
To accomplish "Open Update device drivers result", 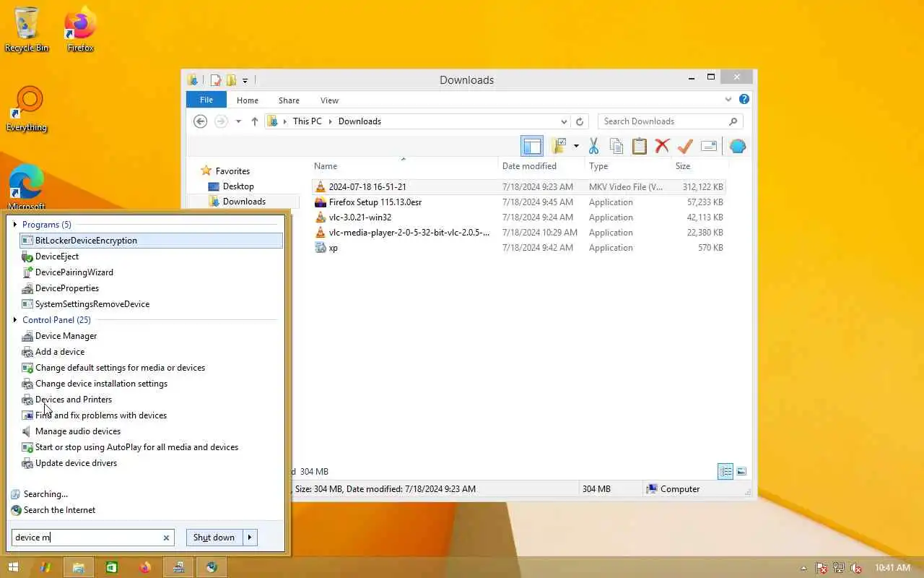I will pos(76,463).
